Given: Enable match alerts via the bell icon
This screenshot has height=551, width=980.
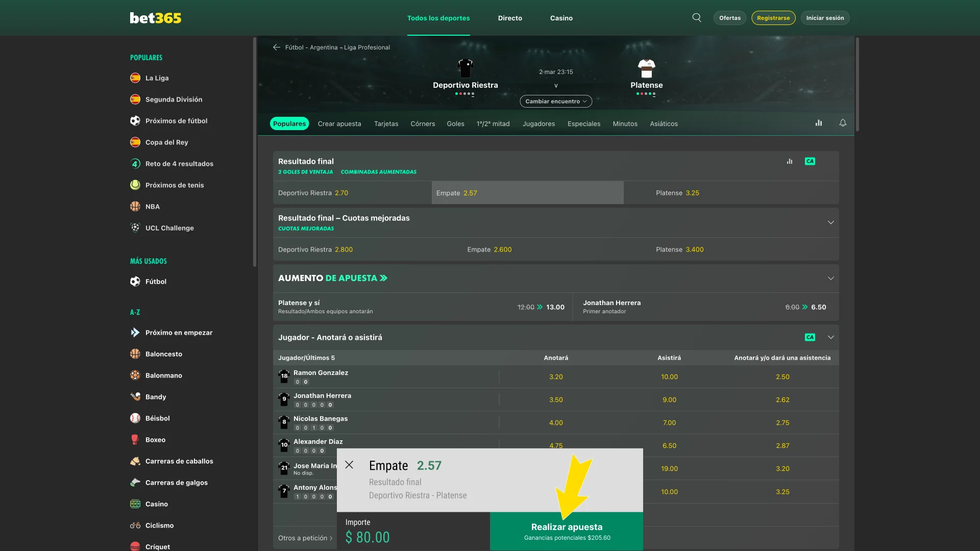Looking at the screenshot, I should coord(843,123).
